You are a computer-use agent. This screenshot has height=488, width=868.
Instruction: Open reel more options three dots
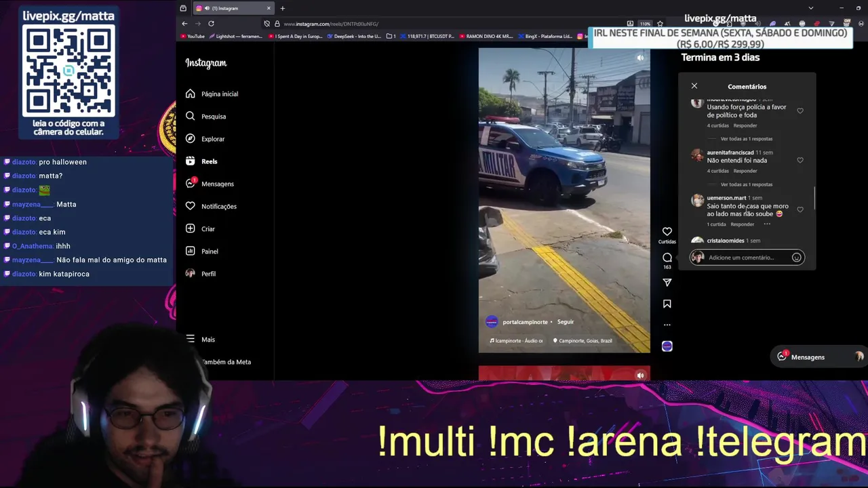click(x=667, y=325)
